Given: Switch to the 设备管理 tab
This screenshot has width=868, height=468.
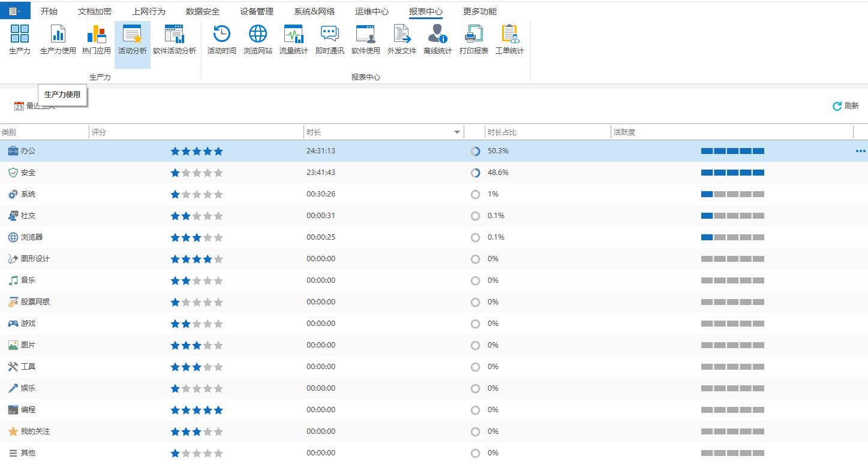Looking at the screenshot, I should click(257, 11).
